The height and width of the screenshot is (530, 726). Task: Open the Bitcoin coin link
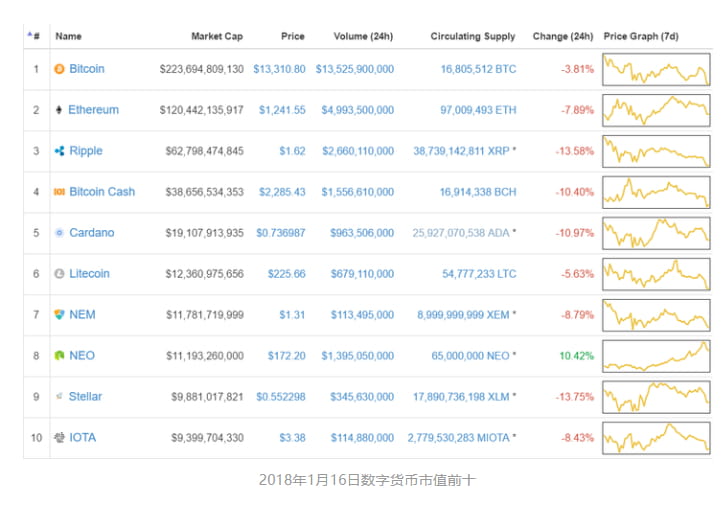pos(87,69)
